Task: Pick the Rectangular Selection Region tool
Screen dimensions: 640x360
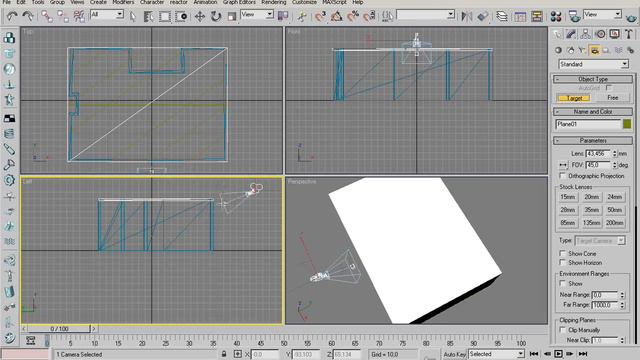Action: (165, 16)
